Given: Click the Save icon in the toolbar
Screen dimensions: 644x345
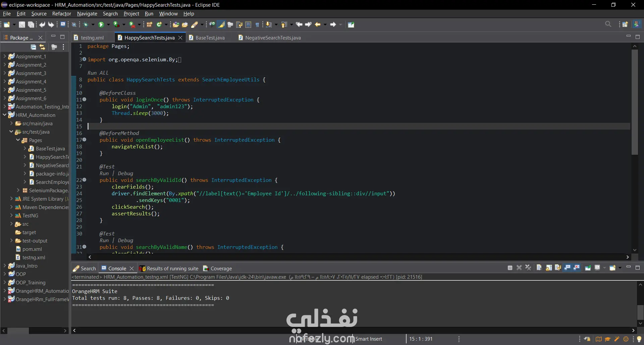Looking at the screenshot, I should click(x=22, y=24).
